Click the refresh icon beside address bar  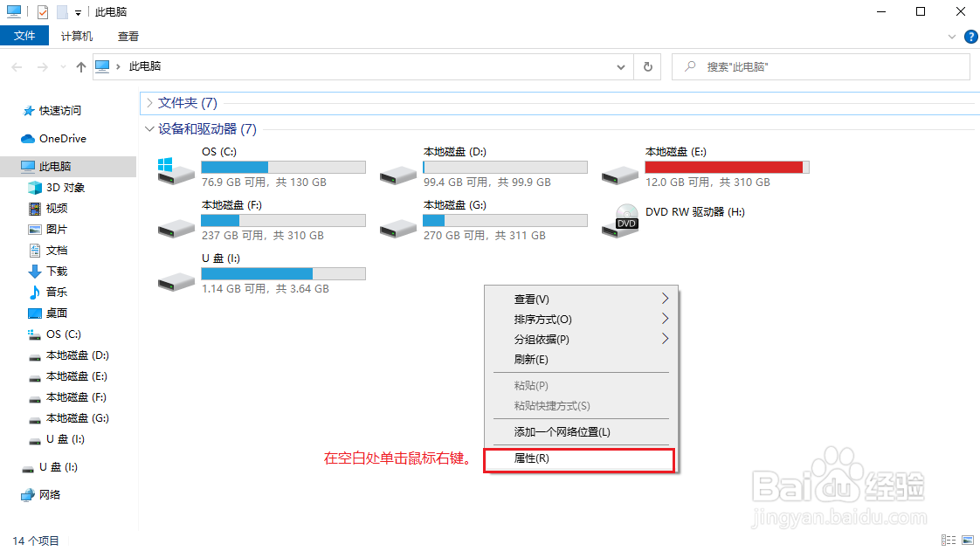point(647,66)
